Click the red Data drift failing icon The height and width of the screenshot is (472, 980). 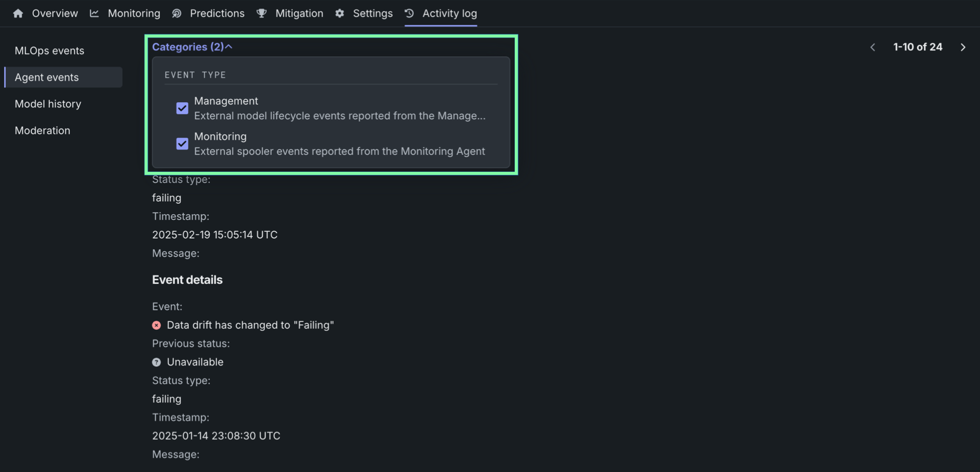pyautogui.click(x=157, y=326)
